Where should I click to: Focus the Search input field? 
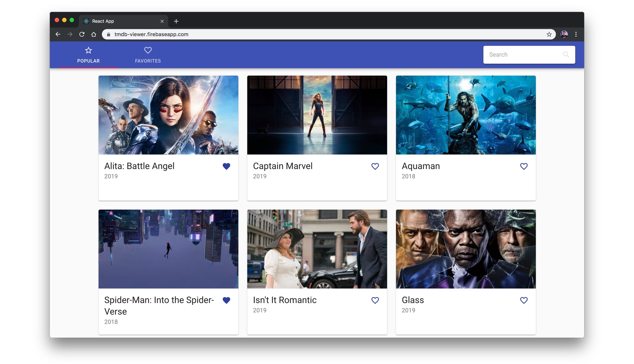[529, 54]
